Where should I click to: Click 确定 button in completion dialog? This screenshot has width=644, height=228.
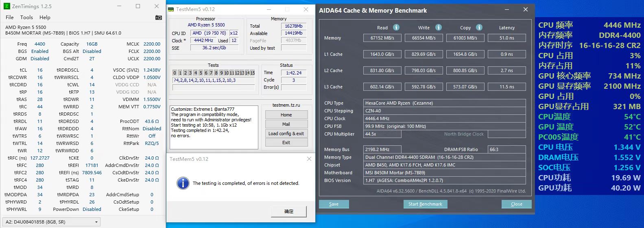tap(289, 211)
